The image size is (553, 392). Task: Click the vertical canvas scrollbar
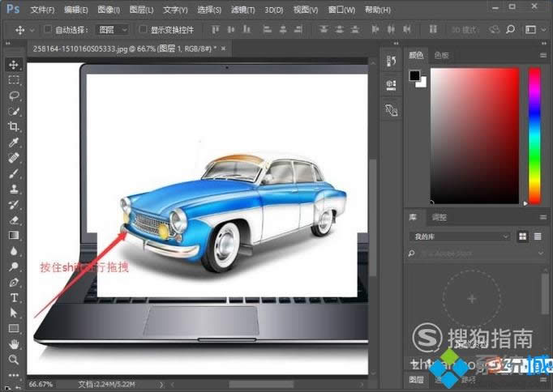click(372, 216)
